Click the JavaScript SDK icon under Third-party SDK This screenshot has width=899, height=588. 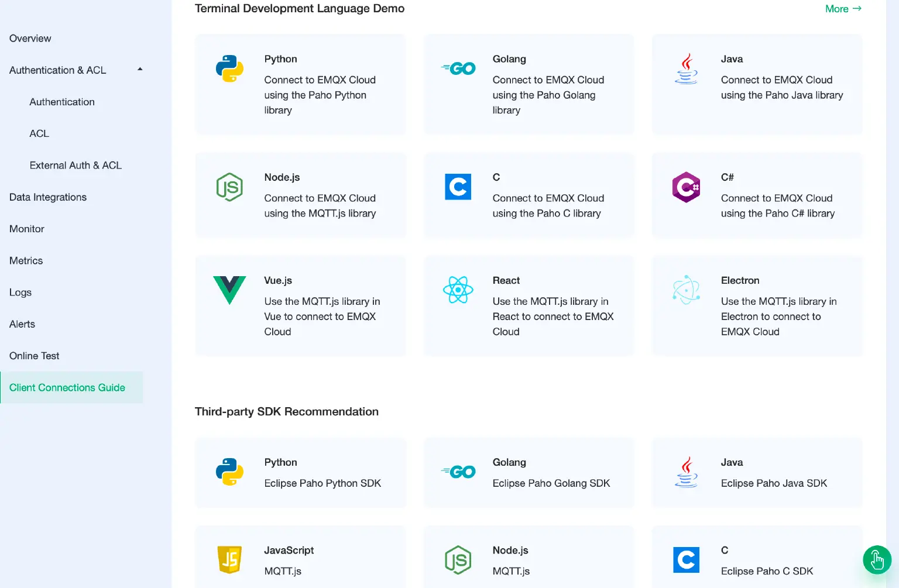coord(230,560)
